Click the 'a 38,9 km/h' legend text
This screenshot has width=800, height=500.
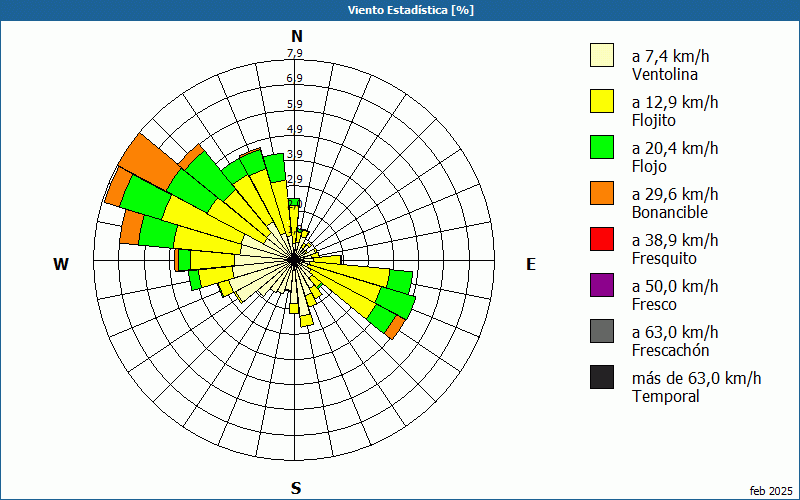click(x=675, y=240)
